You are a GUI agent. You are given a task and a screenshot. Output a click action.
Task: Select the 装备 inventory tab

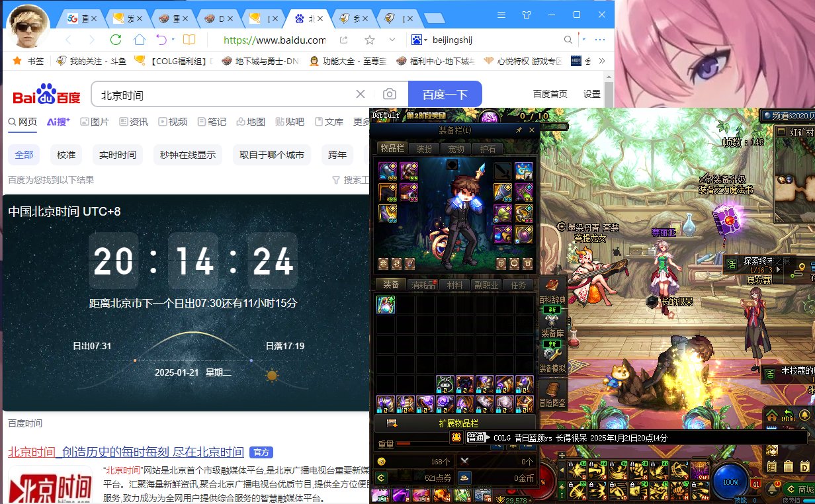[x=392, y=285]
